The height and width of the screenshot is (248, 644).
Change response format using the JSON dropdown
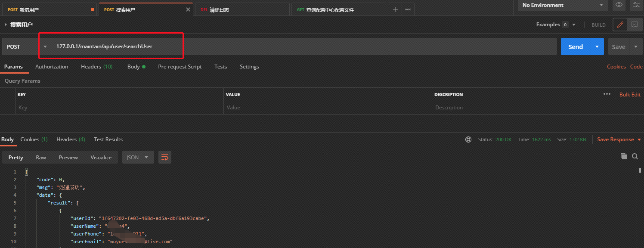pos(138,157)
